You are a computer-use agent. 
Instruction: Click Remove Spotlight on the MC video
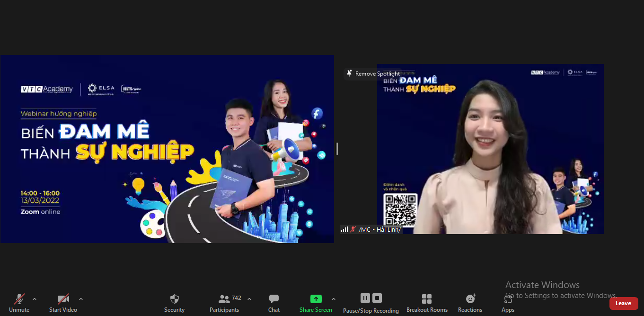(x=373, y=73)
